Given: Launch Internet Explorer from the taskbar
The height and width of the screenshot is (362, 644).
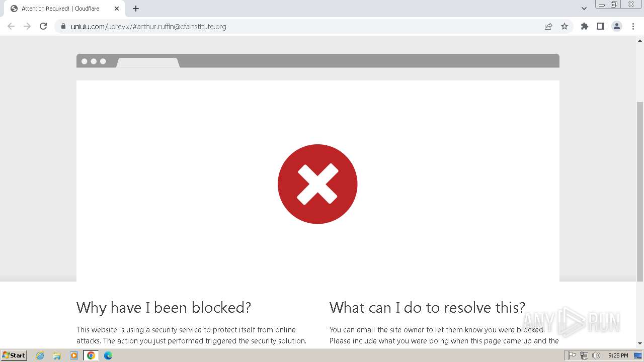Looking at the screenshot, I should point(40,355).
